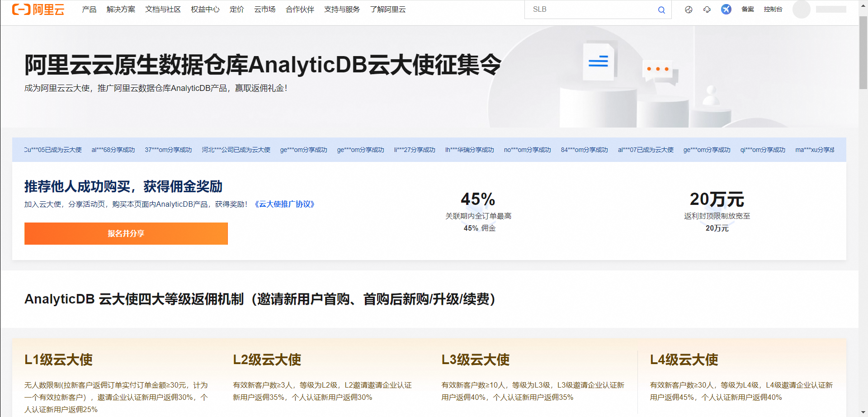
Task: Click the 返利封顶限制放宽至 caption
Action: tap(717, 216)
